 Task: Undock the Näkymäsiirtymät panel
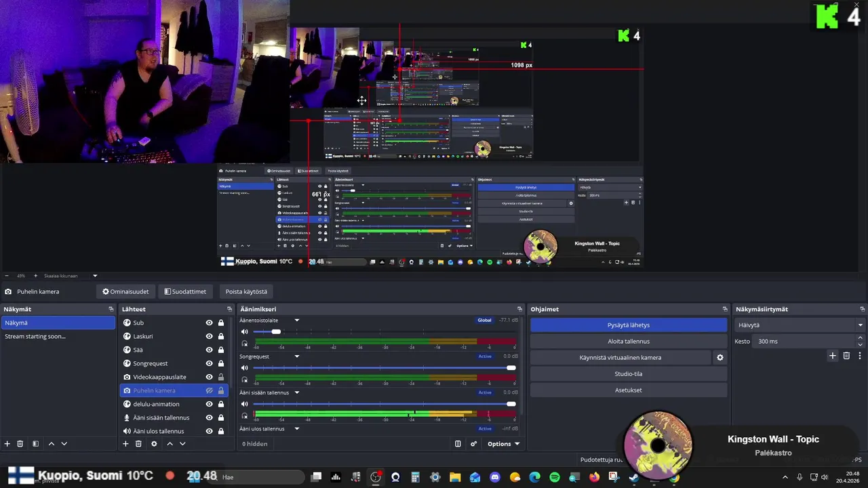(x=863, y=309)
